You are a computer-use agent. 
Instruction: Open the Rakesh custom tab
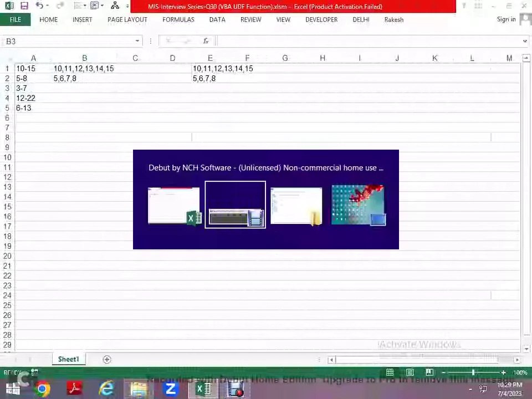click(394, 20)
